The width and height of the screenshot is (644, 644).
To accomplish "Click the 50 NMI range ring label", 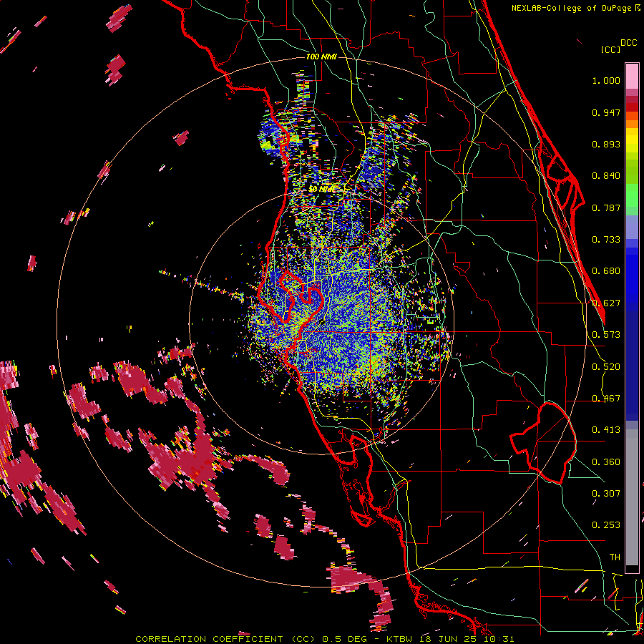I will [x=322, y=189].
